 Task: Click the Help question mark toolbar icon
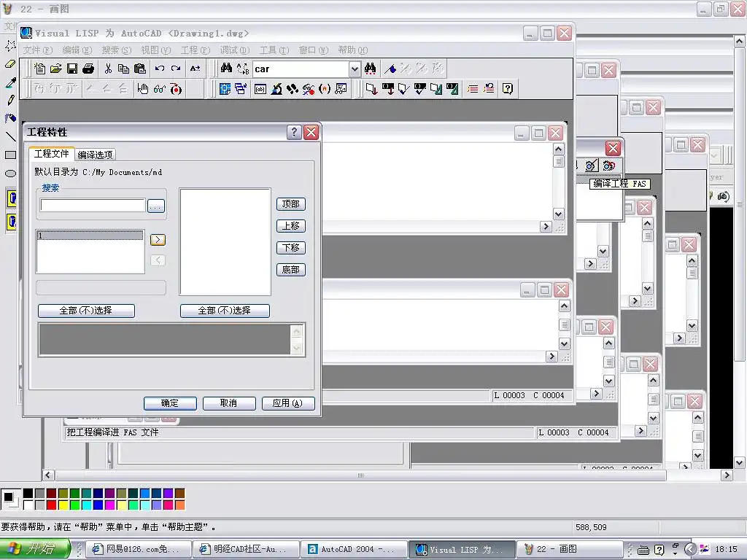point(508,88)
